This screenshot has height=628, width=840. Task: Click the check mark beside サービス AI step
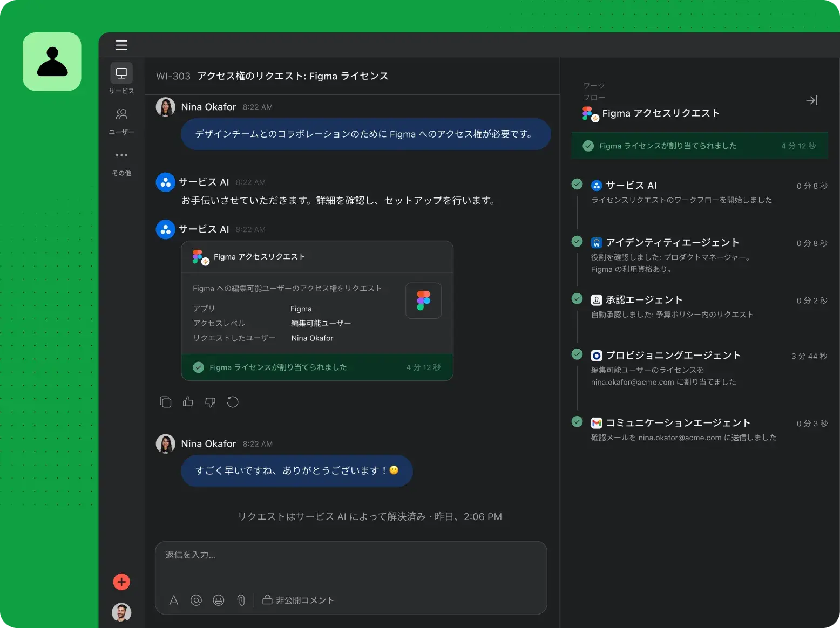(577, 184)
